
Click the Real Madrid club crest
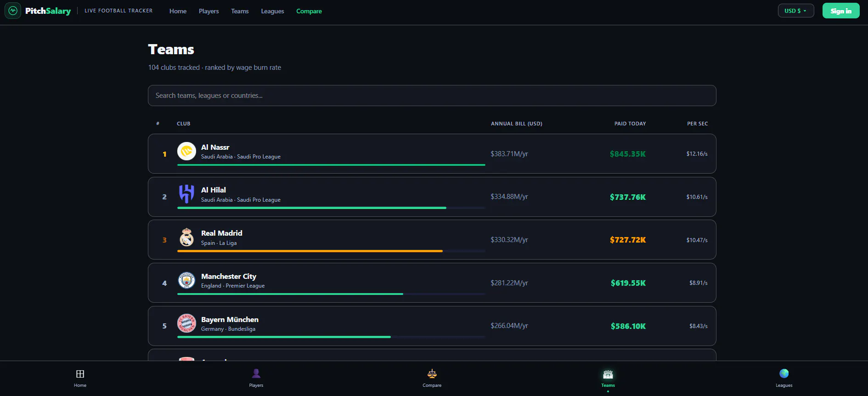click(x=186, y=237)
